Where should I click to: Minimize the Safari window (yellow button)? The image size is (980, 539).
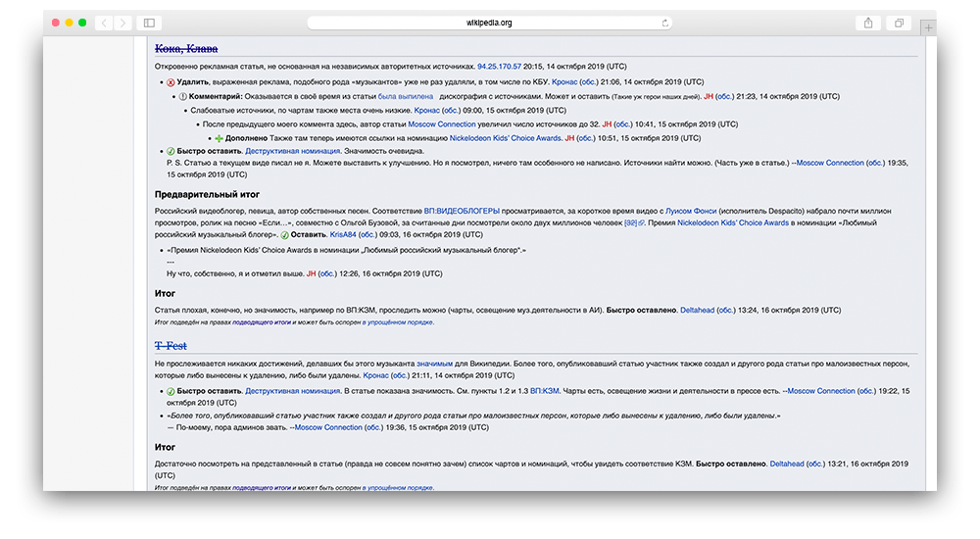[69, 24]
